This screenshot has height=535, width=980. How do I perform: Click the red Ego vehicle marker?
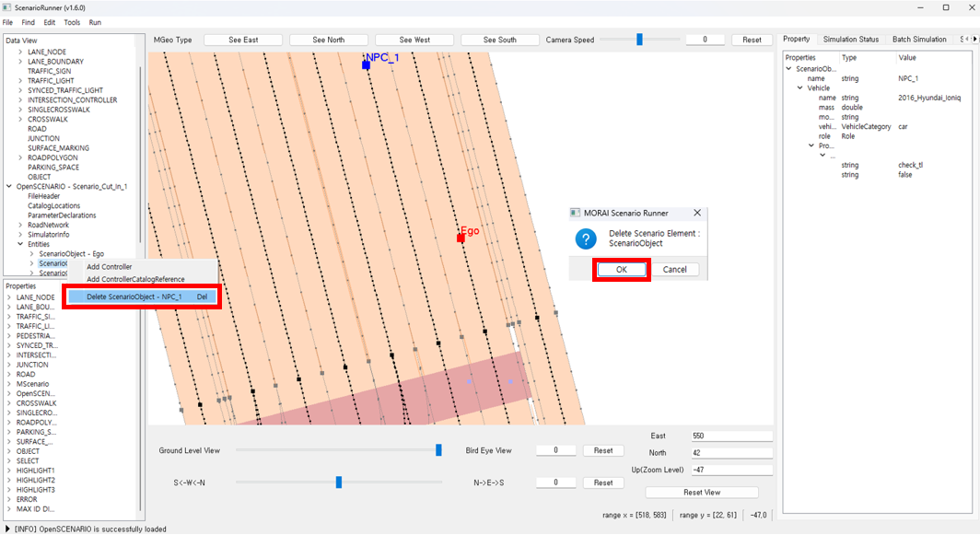[x=461, y=238]
